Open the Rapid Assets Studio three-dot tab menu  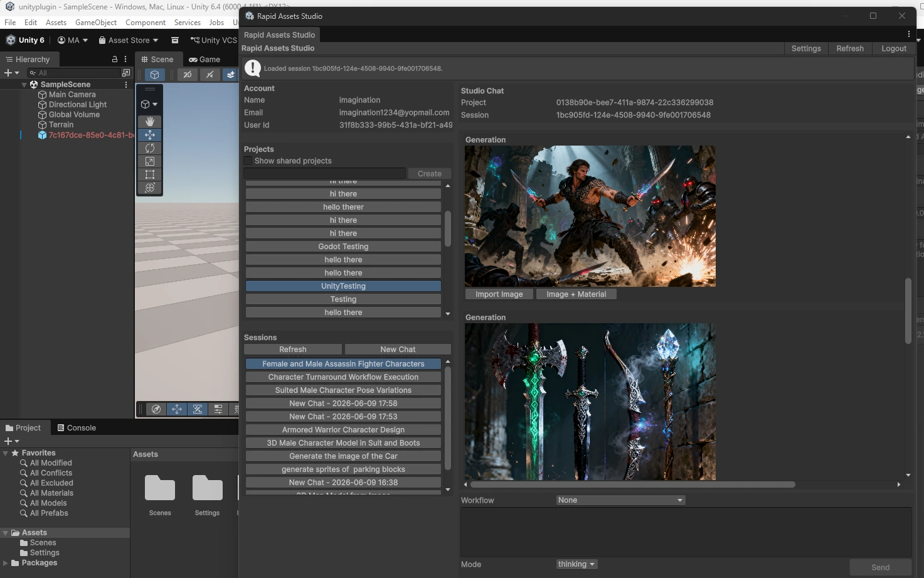(x=908, y=35)
